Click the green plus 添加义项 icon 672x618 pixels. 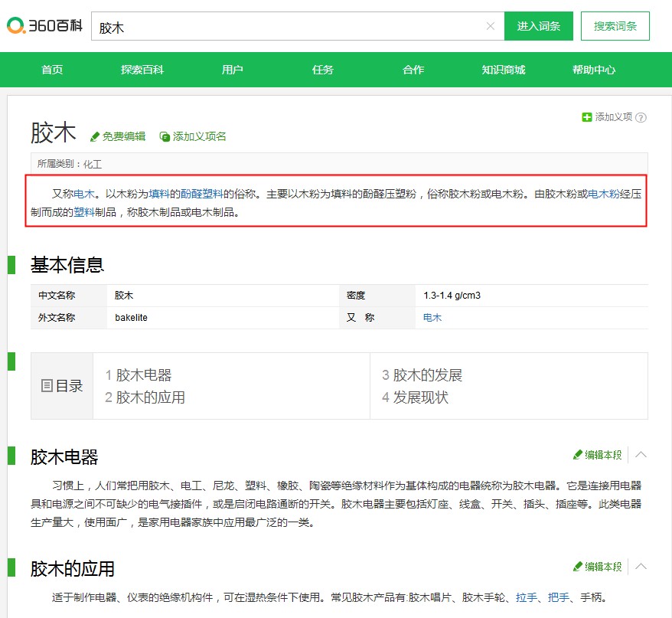[x=587, y=117]
